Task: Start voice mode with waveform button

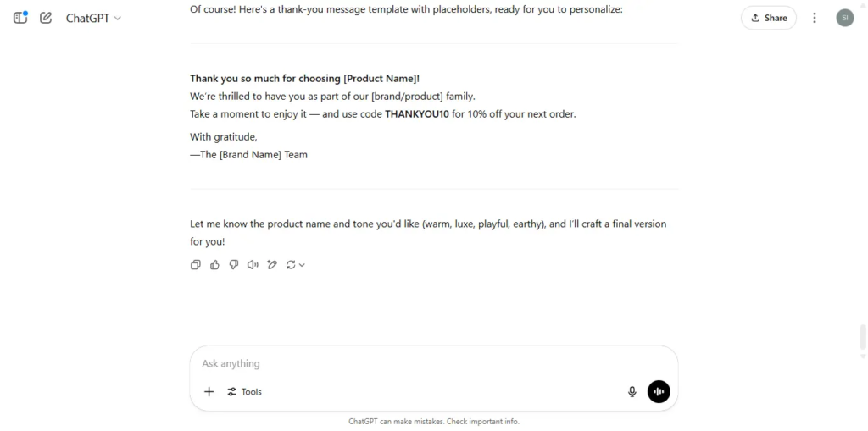Action: pos(659,392)
